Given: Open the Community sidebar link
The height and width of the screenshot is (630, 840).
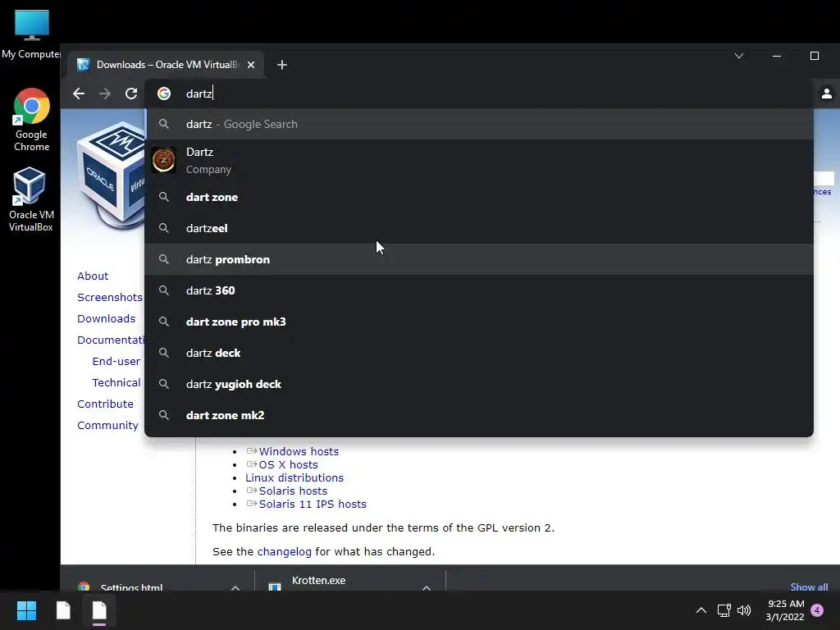Looking at the screenshot, I should coord(107,426).
